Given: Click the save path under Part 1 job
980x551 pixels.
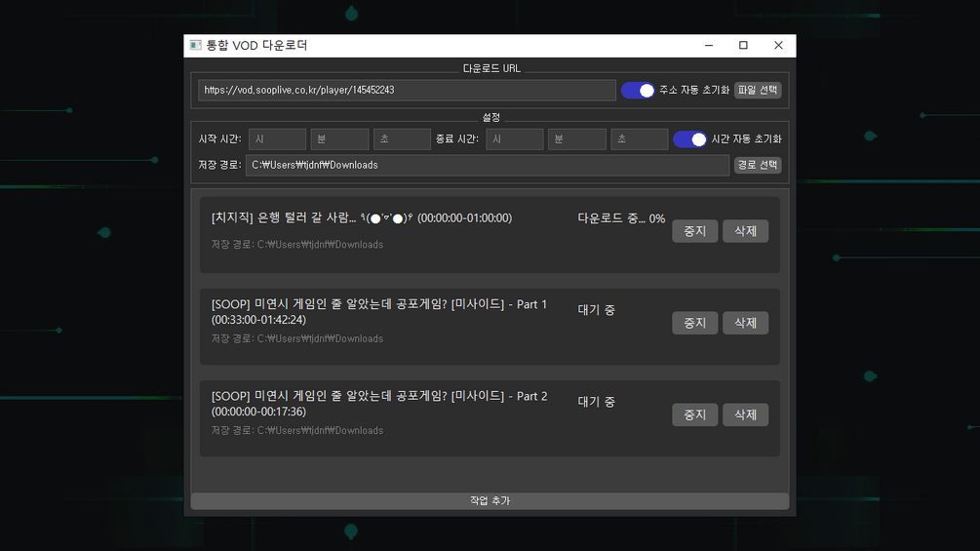Looking at the screenshot, I should click(x=296, y=338).
